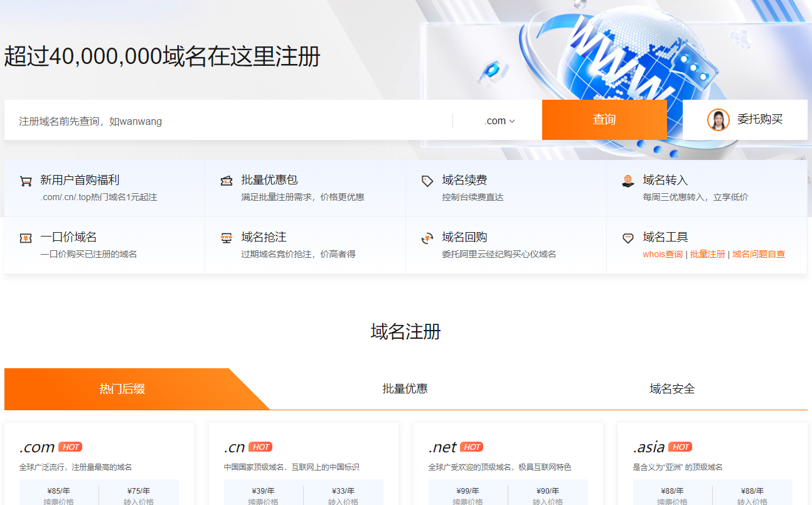Viewport: 812px width, 505px height.
Task: Click the HOT badge on .asia card
Action: click(680, 447)
